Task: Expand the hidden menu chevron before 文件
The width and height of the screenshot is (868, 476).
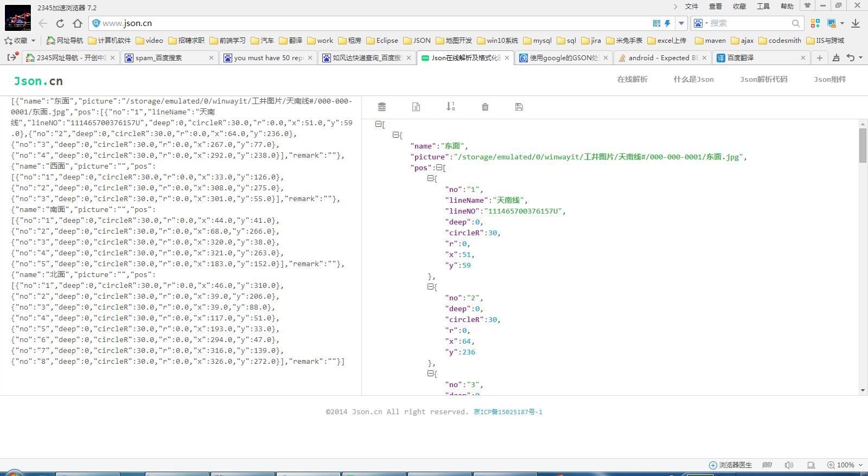Action: pyautogui.click(x=675, y=7)
